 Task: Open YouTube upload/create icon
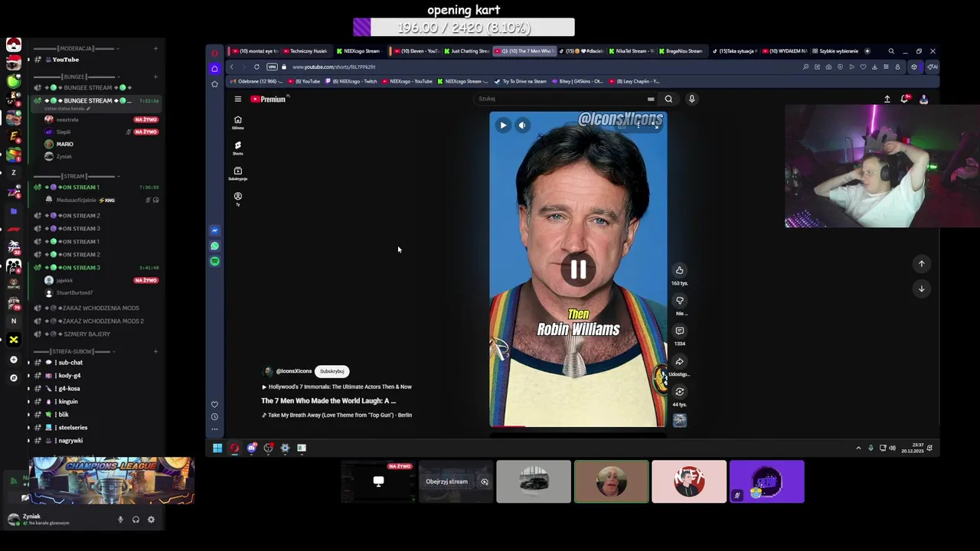887,99
